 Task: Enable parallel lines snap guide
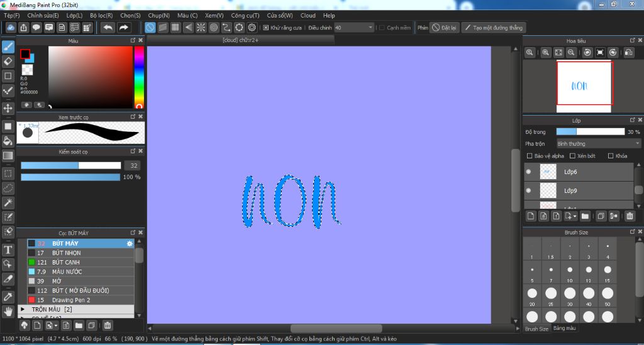pos(163,28)
